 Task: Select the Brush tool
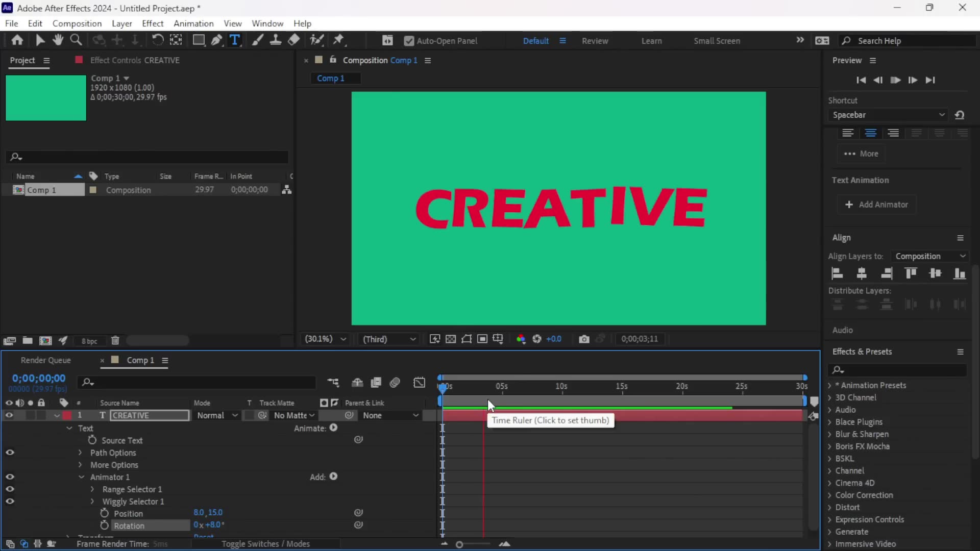pyautogui.click(x=258, y=40)
